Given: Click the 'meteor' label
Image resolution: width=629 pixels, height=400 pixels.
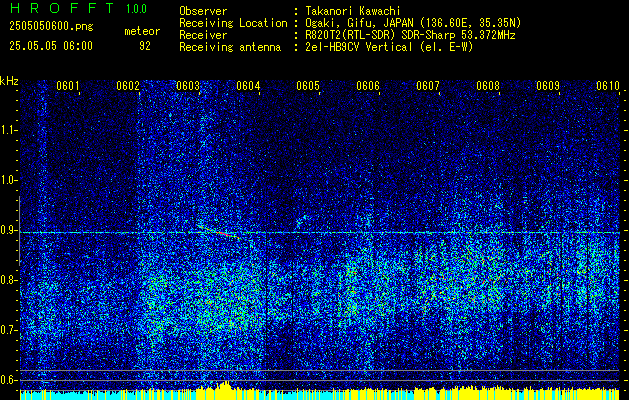Looking at the screenshot, I should 142,31.
